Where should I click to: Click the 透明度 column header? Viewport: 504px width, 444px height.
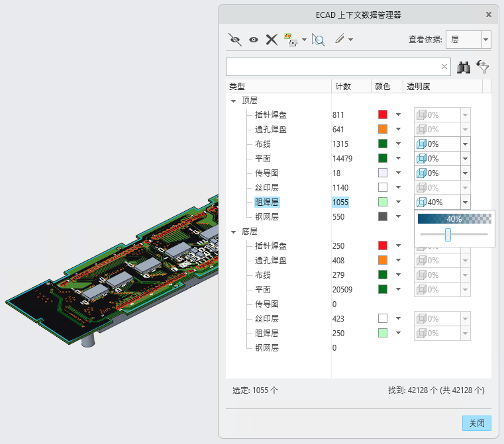click(x=442, y=87)
